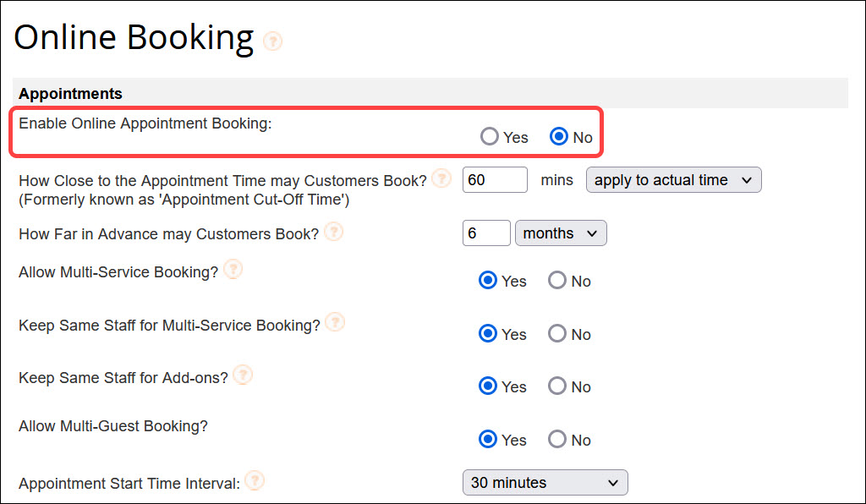Expand the Appointment Start Time Interval dropdown

[545, 482]
